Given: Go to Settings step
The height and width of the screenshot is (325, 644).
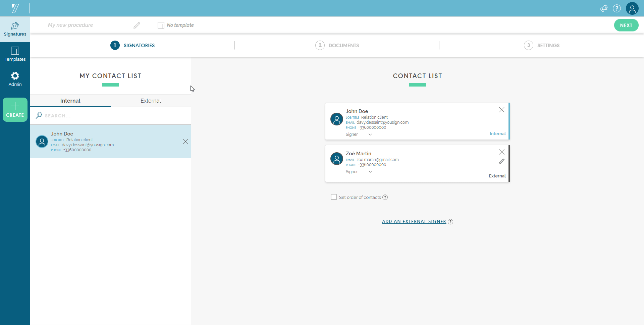Looking at the screenshot, I should [x=542, y=45].
